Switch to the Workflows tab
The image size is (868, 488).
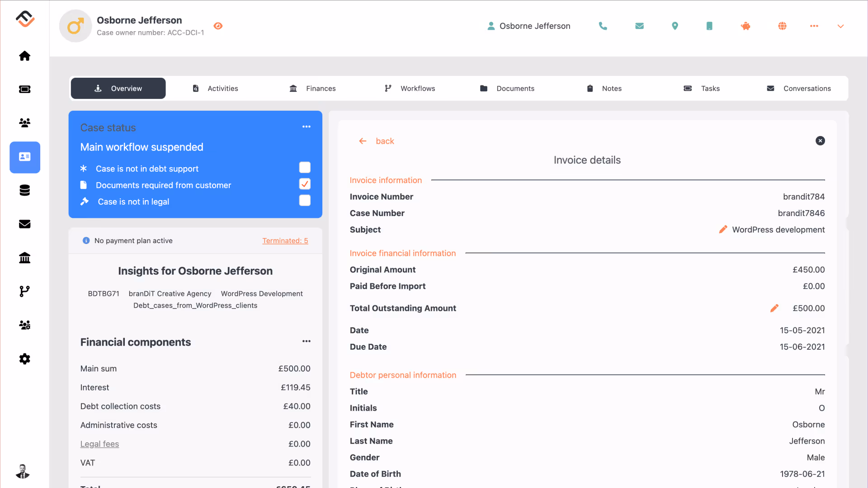click(410, 89)
